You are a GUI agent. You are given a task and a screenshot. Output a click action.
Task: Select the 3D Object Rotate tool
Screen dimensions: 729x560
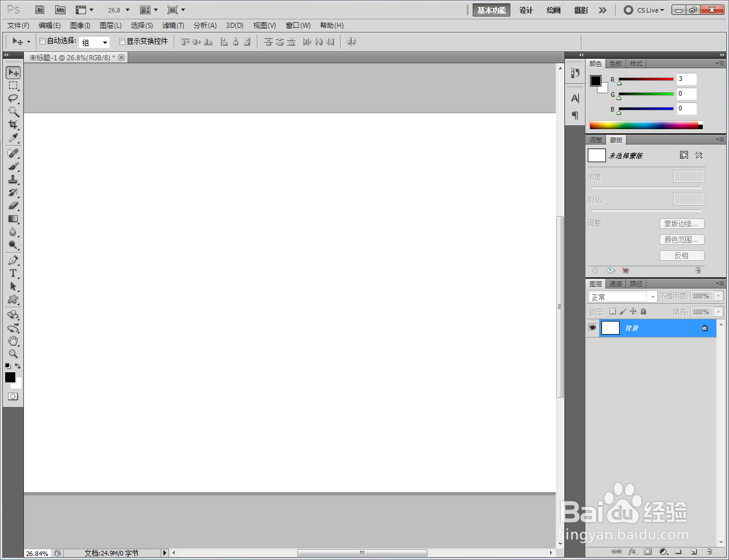pyautogui.click(x=13, y=315)
